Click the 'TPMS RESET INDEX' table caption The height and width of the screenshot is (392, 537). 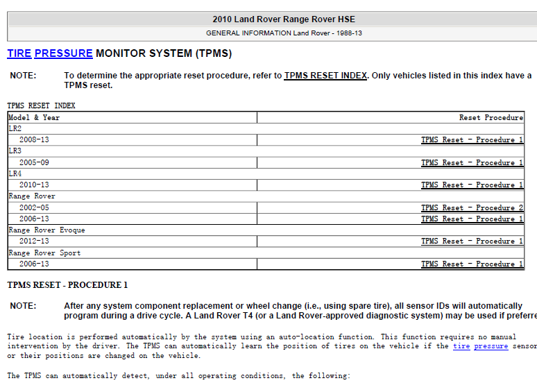tap(41, 105)
